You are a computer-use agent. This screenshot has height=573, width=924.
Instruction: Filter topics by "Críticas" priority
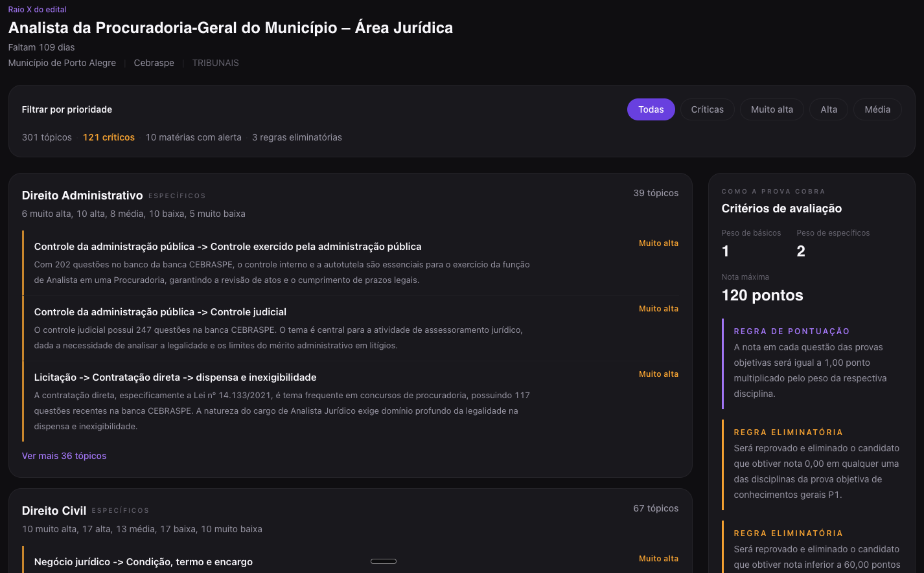tap(707, 109)
